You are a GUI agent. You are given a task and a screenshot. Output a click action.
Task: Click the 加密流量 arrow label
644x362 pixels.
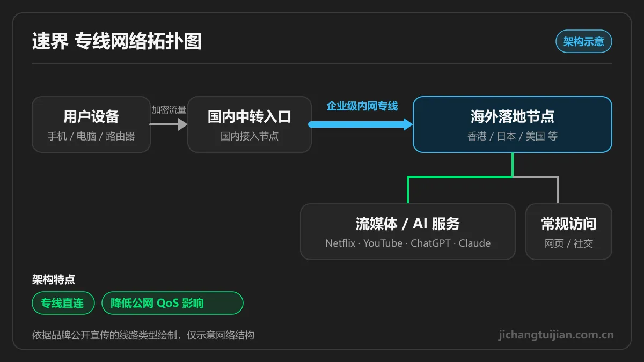pyautogui.click(x=169, y=110)
